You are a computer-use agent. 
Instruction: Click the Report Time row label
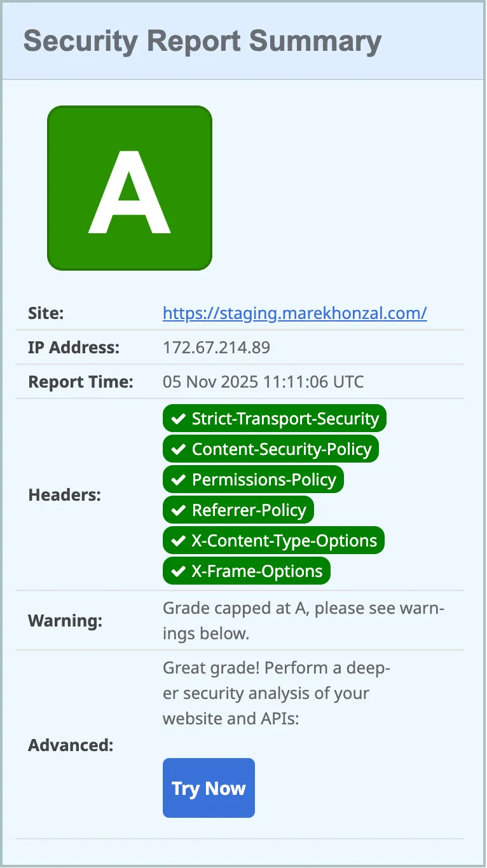(x=80, y=381)
